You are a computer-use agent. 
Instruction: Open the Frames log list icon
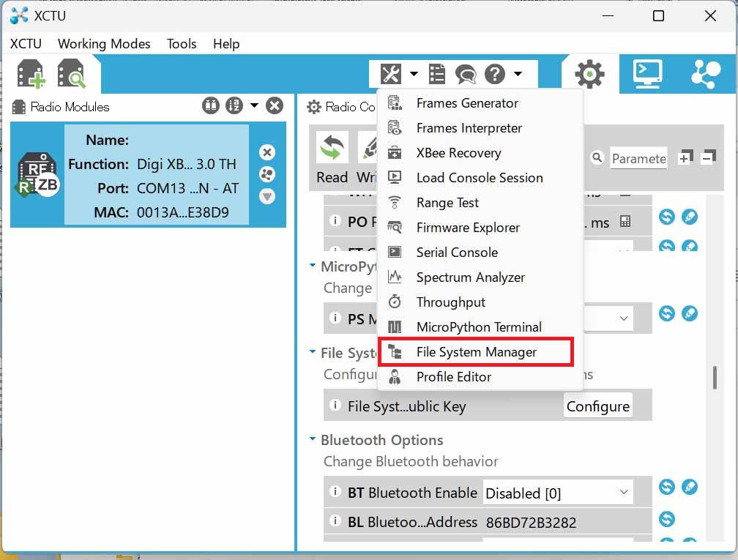click(437, 74)
